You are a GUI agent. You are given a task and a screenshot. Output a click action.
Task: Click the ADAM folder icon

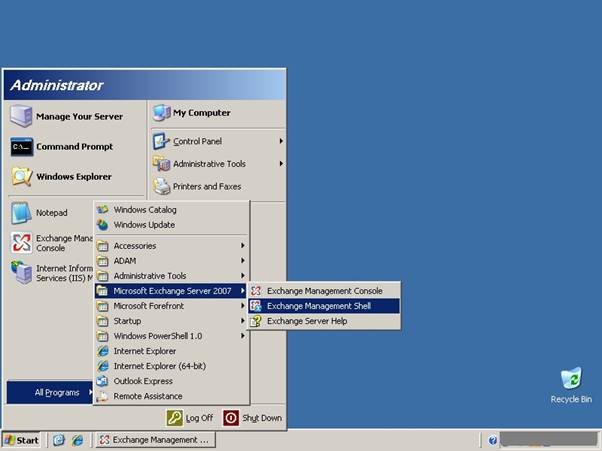[103, 261]
